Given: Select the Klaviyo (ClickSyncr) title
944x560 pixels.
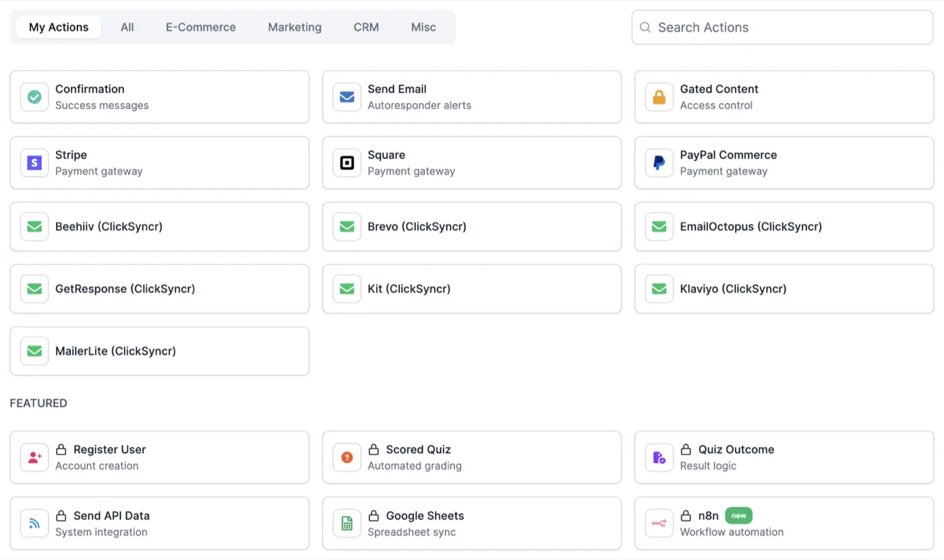Looking at the screenshot, I should 733,288.
